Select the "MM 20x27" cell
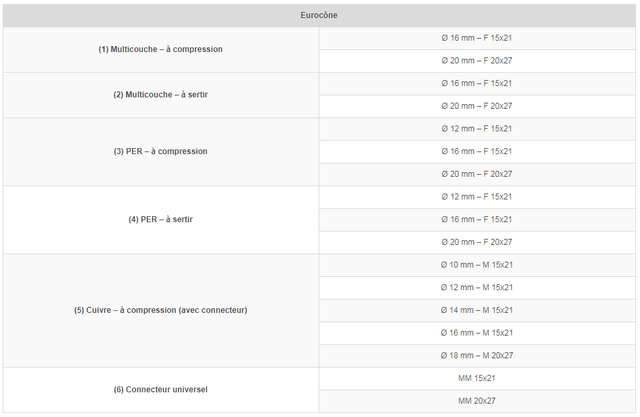 click(477, 401)
